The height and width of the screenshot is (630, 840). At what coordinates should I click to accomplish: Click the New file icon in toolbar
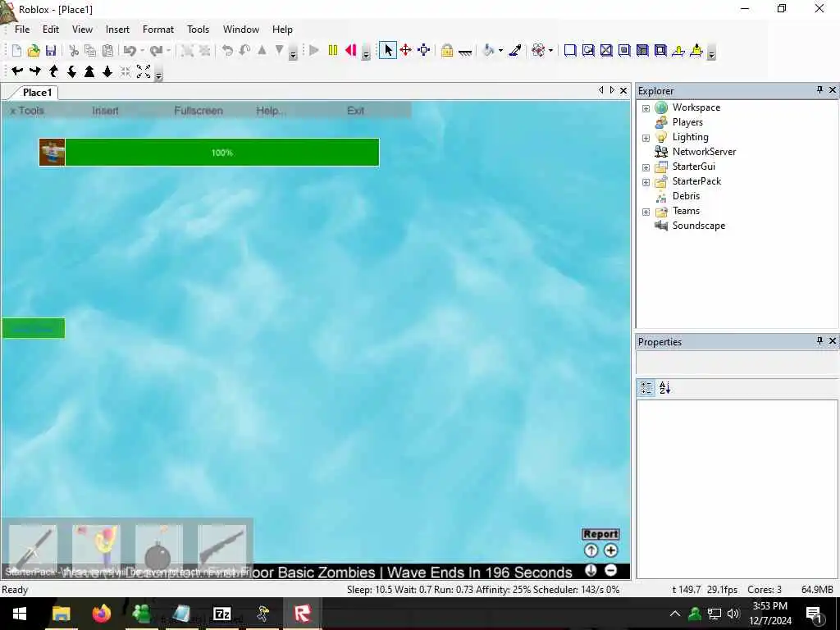point(16,50)
